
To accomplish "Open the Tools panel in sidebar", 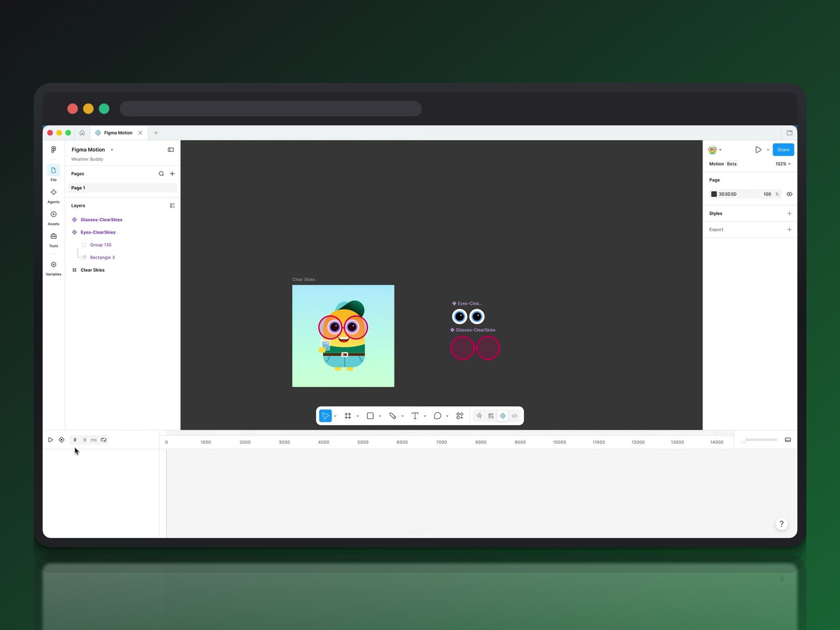I will [54, 239].
